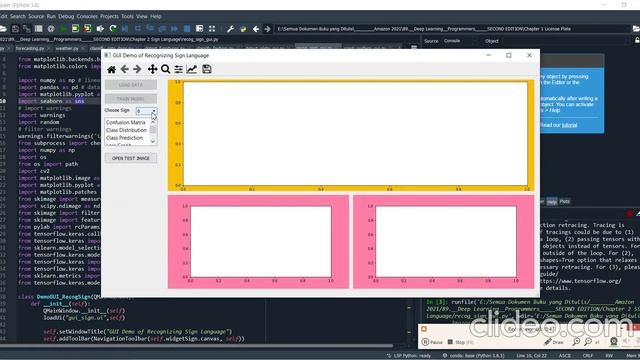The height and width of the screenshot is (360, 640).
Task: Select the Pan axes tool
Action: tap(152, 69)
